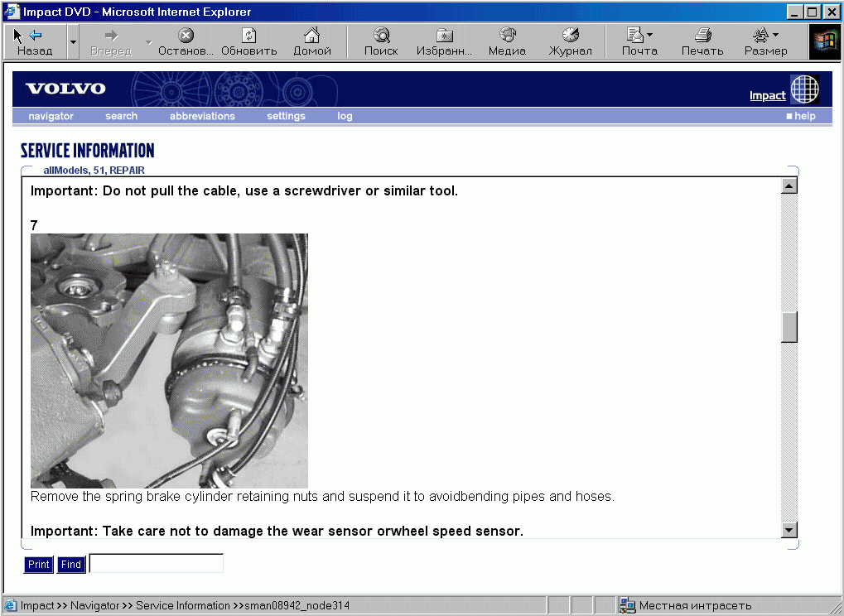
Task: Click the 'SERVICE INFORMATION' heading
Action: (87, 151)
